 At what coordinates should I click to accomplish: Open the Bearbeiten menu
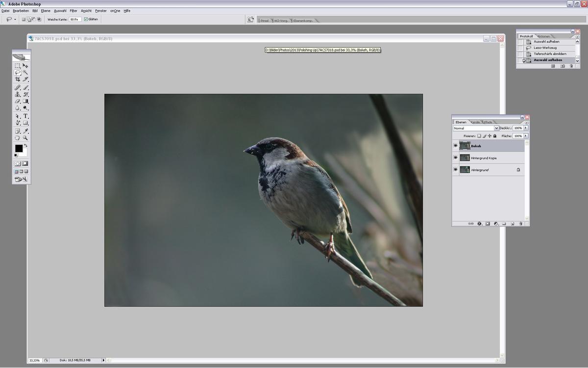click(x=21, y=11)
